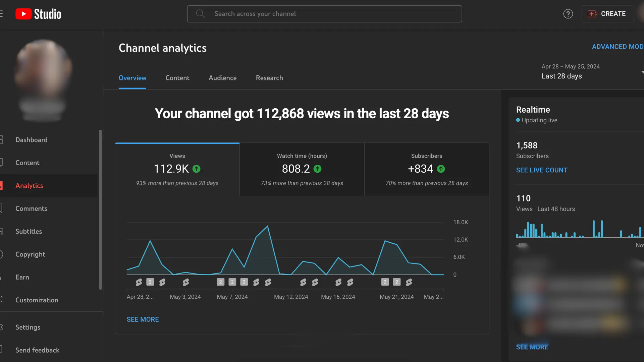This screenshot has width=644, height=362.
Task: Click the Subscribers increase arrow icon
Action: [441, 169]
